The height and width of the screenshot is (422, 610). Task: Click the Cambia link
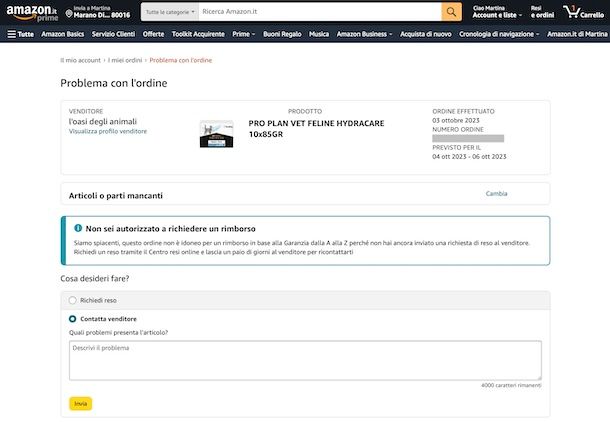coord(496,193)
